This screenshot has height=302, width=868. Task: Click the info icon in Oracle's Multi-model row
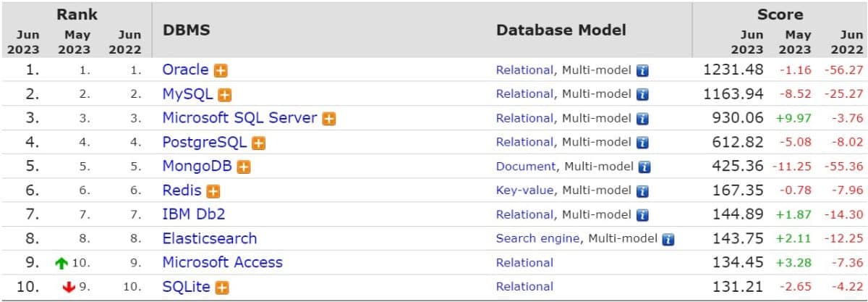click(x=642, y=71)
